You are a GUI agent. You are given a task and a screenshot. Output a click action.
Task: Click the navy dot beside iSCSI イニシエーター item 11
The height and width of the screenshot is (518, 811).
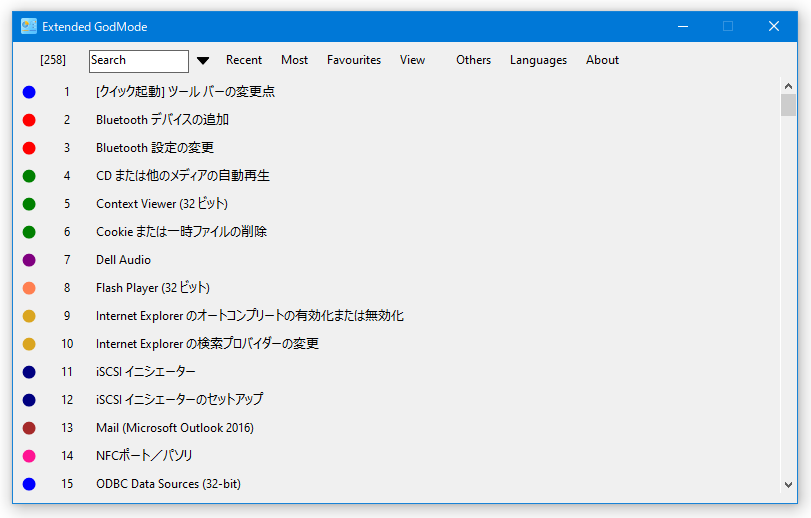tap(29, 372)
